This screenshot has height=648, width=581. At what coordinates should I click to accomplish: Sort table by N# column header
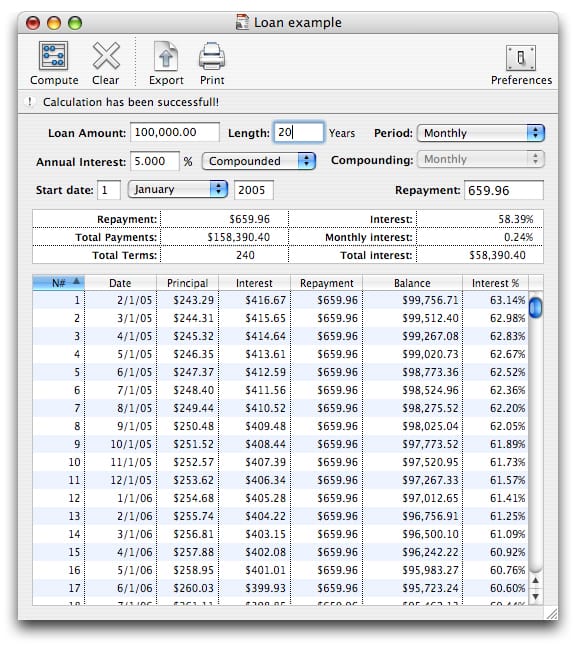point(58,283)
